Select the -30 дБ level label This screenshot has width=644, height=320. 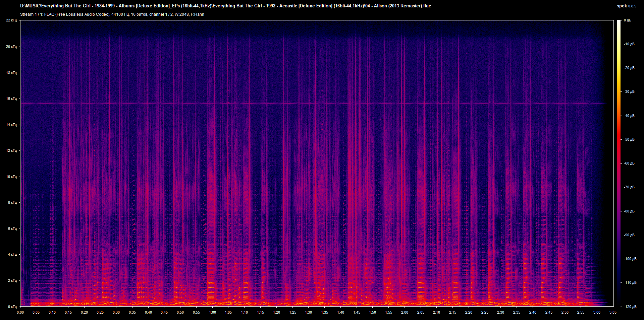(x=629, y=92)
